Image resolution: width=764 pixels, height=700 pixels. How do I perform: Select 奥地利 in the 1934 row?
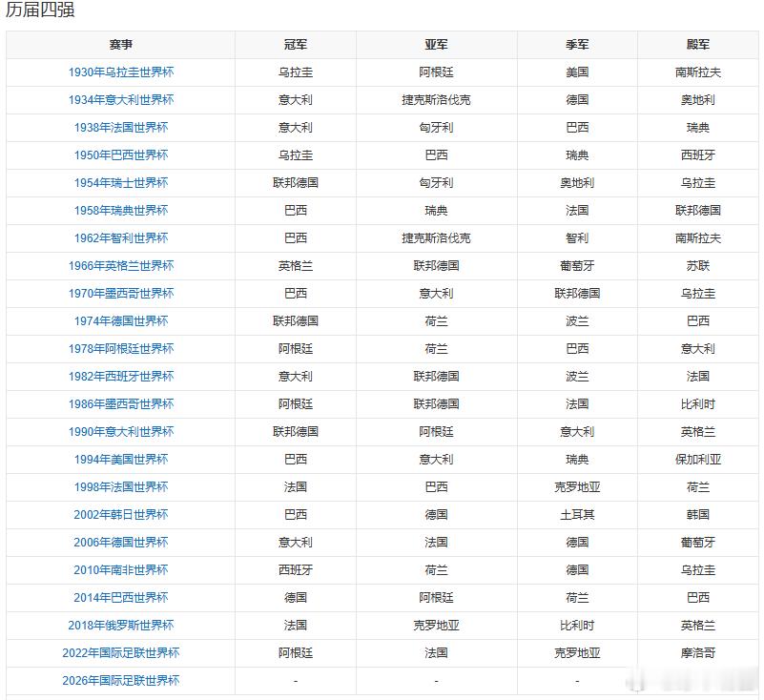pos(698,100)
